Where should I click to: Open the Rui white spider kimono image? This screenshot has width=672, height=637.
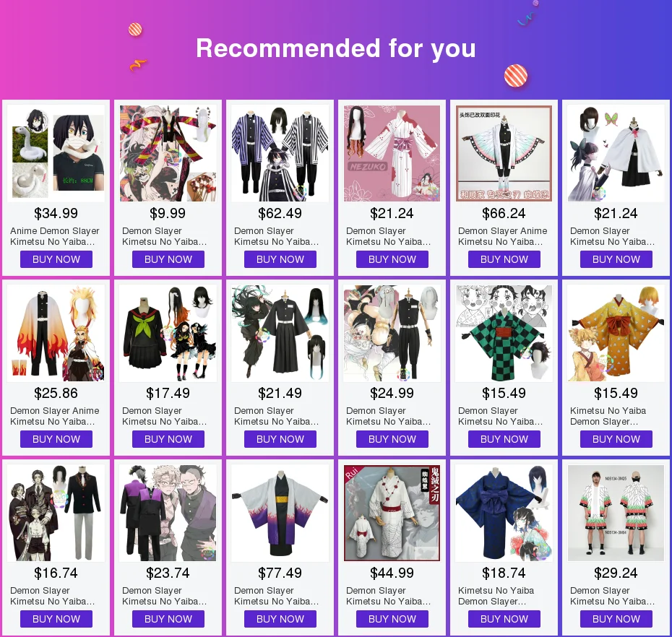(x=392, y=513)
